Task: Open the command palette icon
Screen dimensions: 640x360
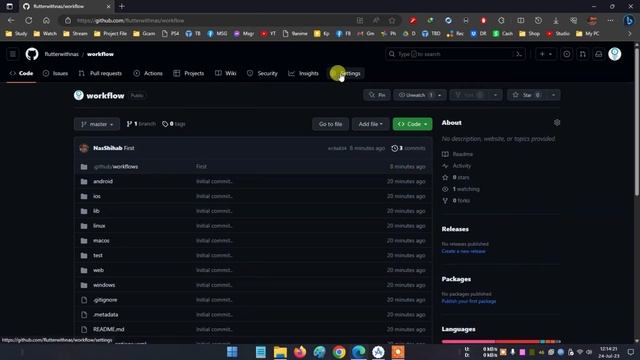Action: pos(519,54)
